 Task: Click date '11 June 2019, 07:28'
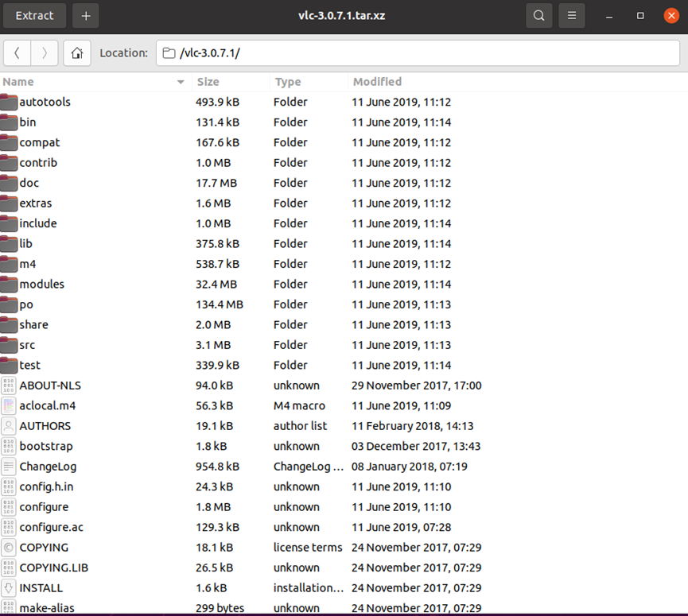(x=401, y=528)
